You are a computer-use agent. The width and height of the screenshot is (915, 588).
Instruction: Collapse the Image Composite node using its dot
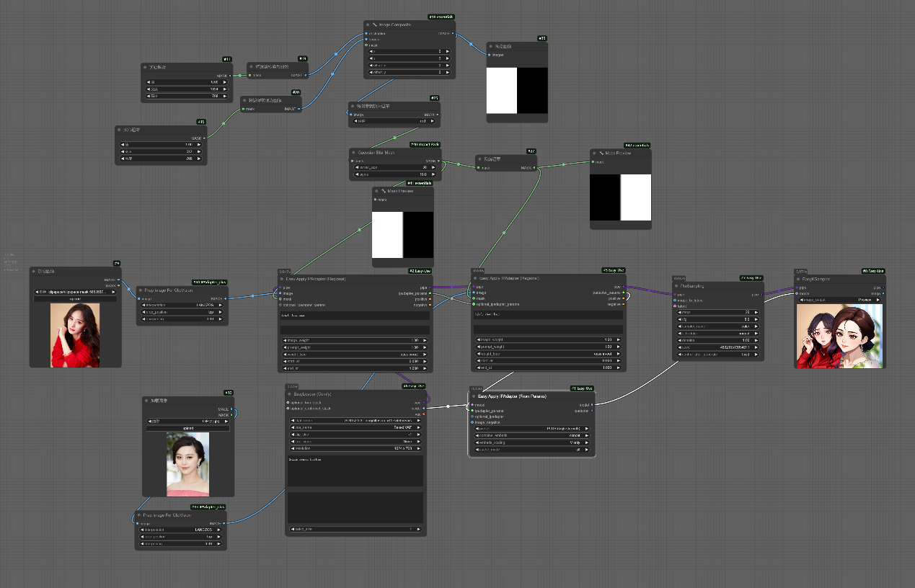(x=368, y=24)
